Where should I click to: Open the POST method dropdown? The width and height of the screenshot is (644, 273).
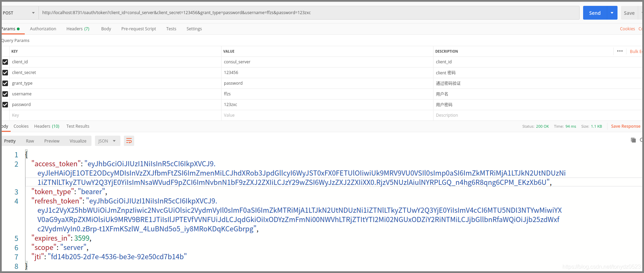point(19,13)
